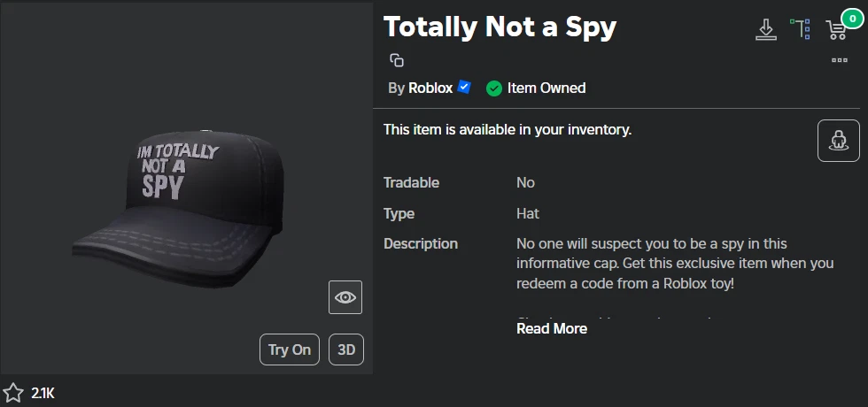Open the shopping cart
Image resolution: width=868 pixels, height=407 pixels.
[834, 30]
